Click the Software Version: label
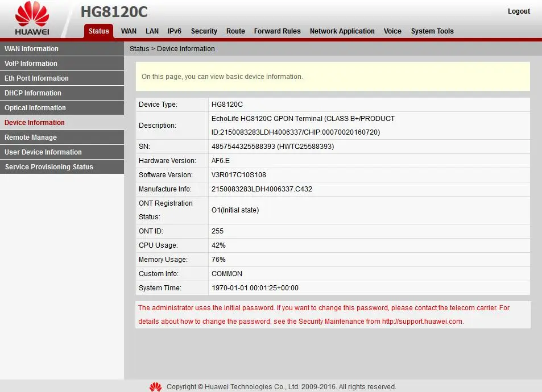The image size is (542, 392). point(166,175)
